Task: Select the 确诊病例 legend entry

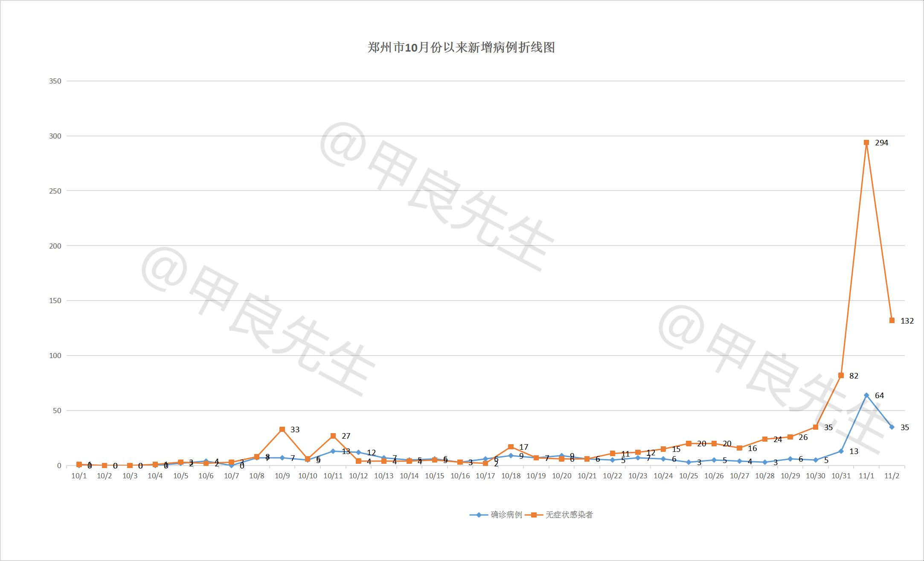Action: click(496, 515)
